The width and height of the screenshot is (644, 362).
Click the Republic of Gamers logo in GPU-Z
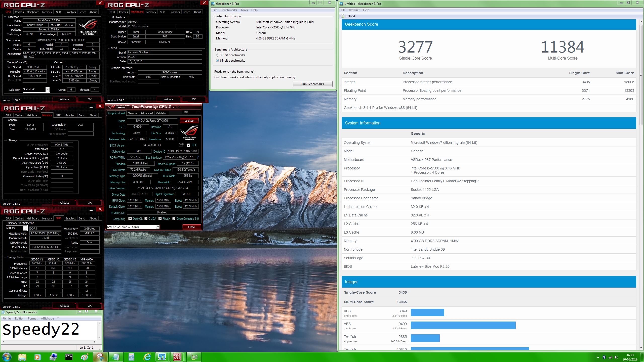coord(189,133)
